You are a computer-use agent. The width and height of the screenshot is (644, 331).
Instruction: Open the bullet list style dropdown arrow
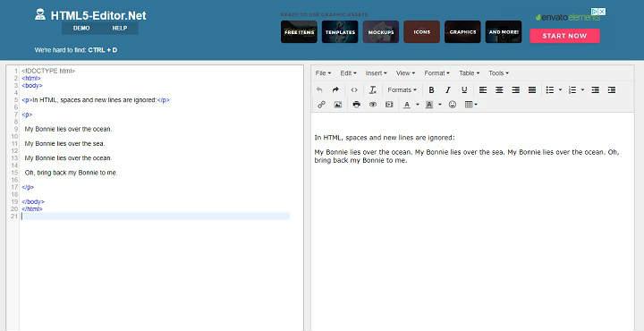(561, 90)
